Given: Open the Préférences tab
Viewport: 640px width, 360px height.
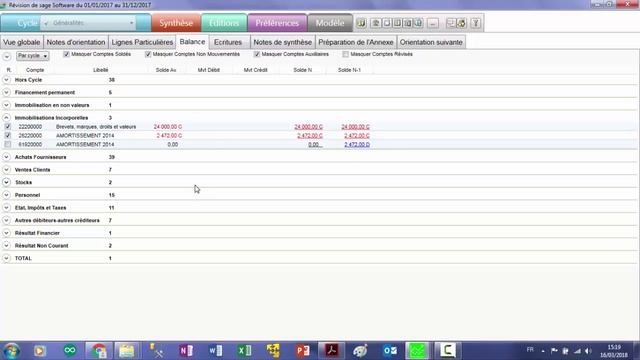Looking at the screenshot, I should 277,23.
